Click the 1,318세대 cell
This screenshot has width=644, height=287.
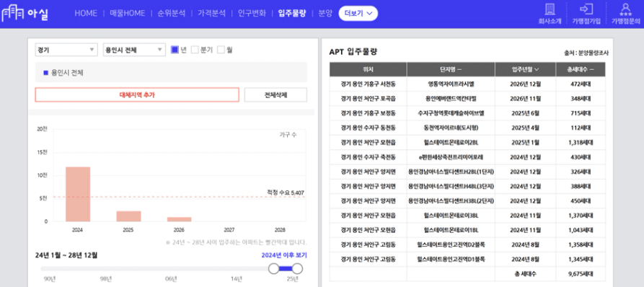(581, 143)
